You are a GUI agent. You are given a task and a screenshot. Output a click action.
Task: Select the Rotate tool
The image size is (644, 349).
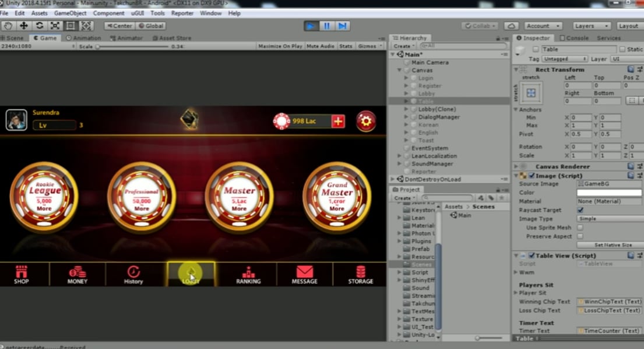tap(40, 26)
